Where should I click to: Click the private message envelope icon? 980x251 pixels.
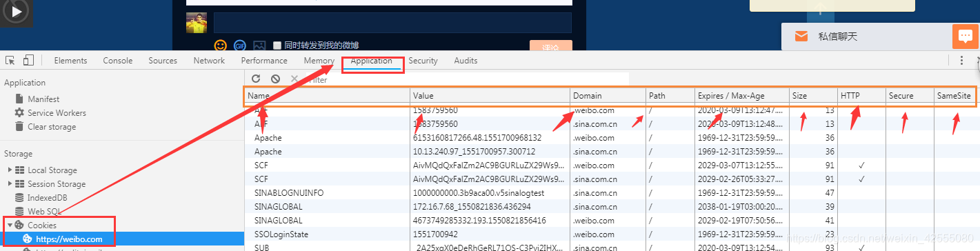pos(801,37)
